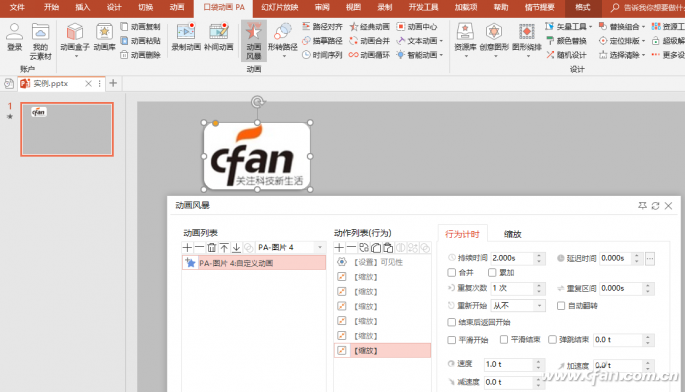Open the 动画库 animation library
The image size is (685, 392).
pos(104,37)
